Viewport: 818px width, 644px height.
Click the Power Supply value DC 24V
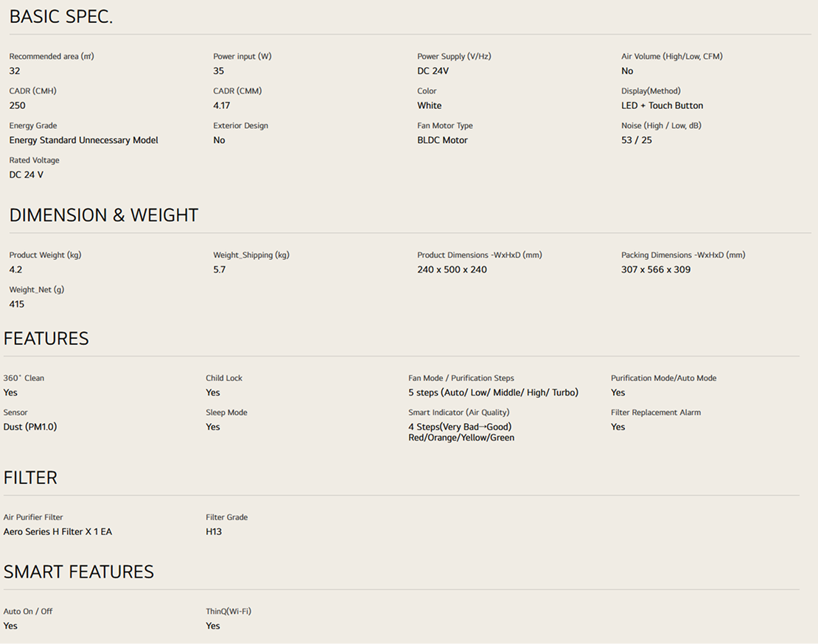(433, 71)
